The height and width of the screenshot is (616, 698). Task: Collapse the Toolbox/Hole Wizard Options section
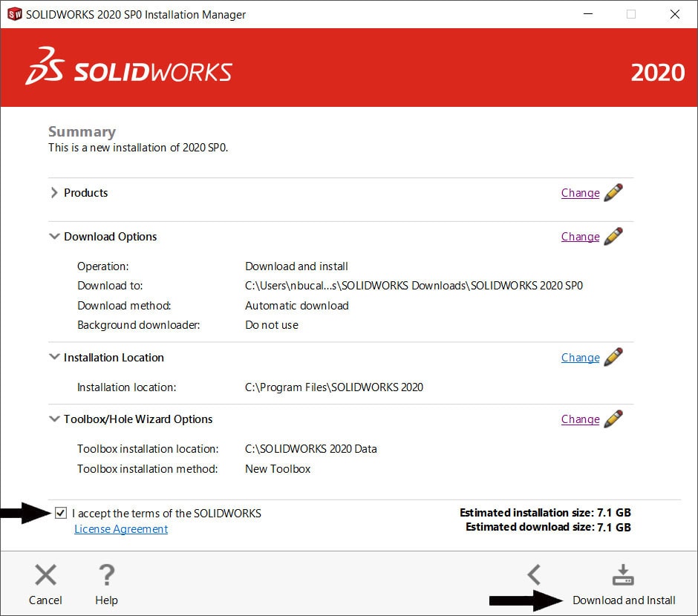(x=54, y=419)
